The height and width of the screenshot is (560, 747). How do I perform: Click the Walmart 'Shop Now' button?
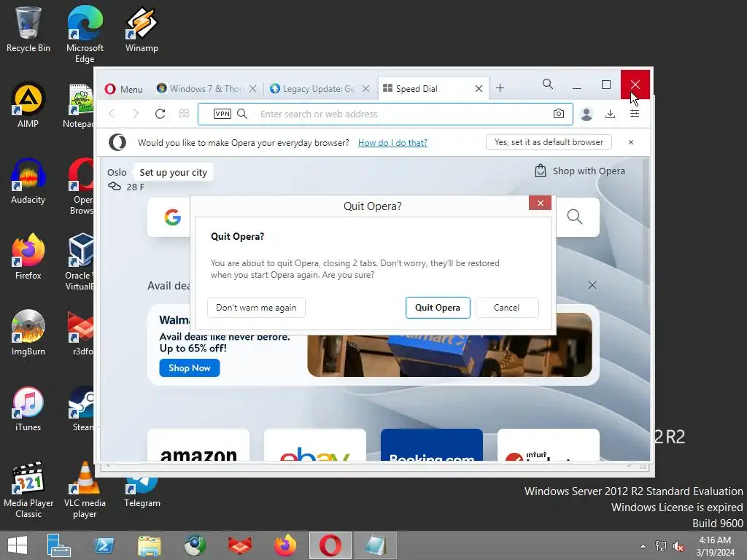[x=189, y=368]
